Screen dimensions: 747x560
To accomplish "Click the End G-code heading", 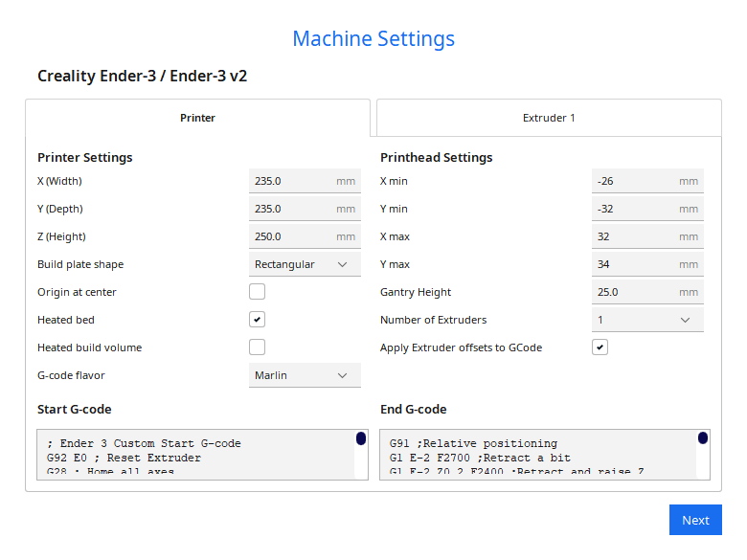I will pyautogui.click(x=414, y=409).
